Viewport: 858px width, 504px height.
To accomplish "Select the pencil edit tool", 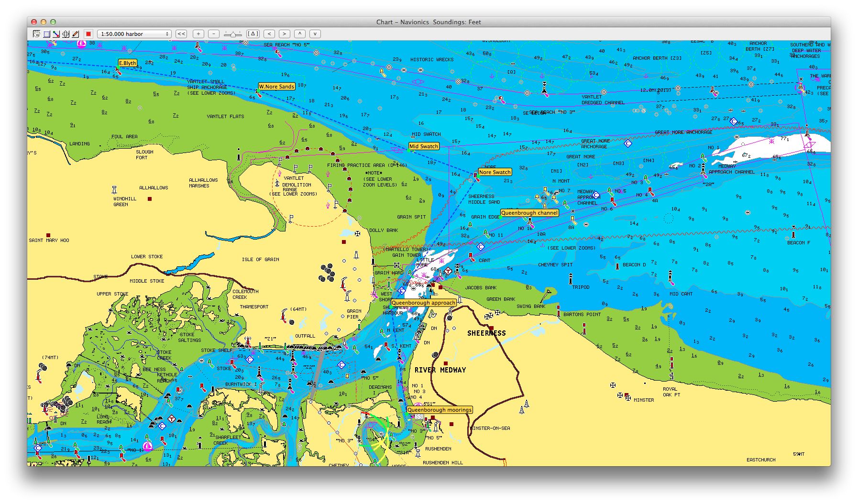I will click(75, 34).
